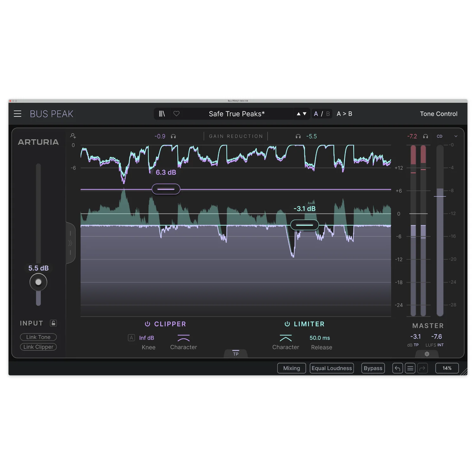Toggle the TP true peak tab

point(236,354)
